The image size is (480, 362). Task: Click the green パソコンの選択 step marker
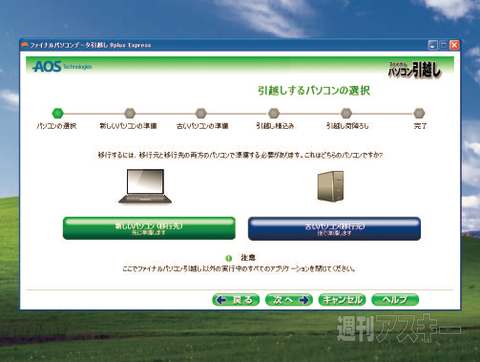pyautogui.click(x=57, y=113)
